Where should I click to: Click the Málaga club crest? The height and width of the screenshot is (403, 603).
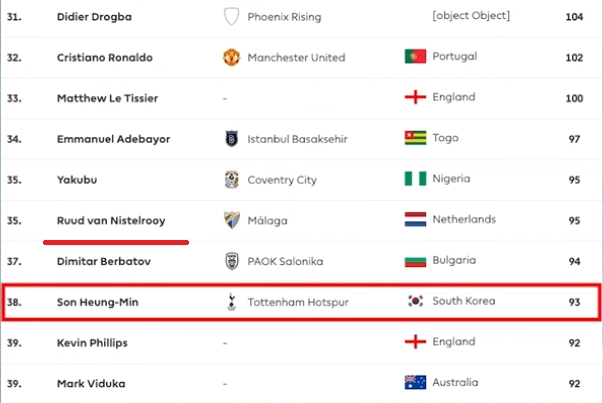click(x=232, y=220)
